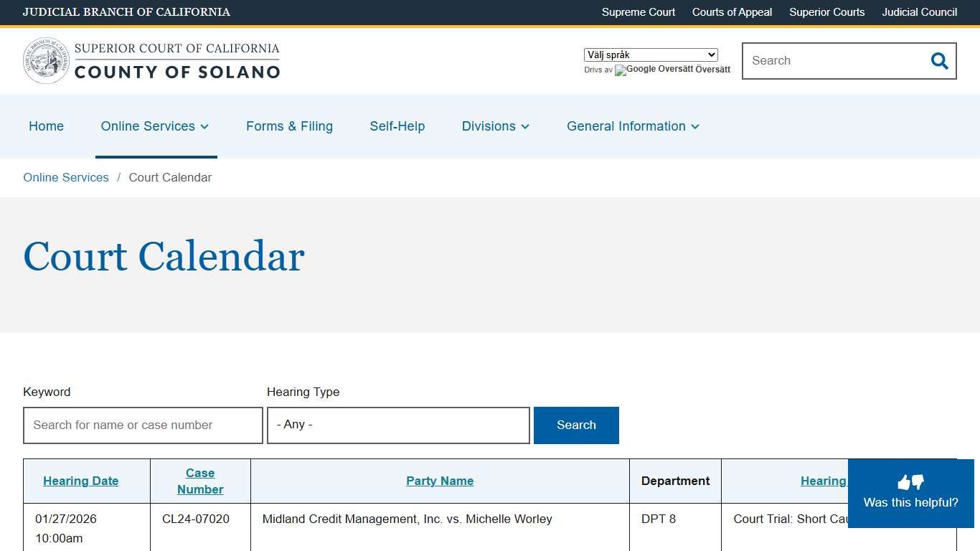Screen dimensions: 980x551
Task: Click the site search text box
Action: point(832,61)
